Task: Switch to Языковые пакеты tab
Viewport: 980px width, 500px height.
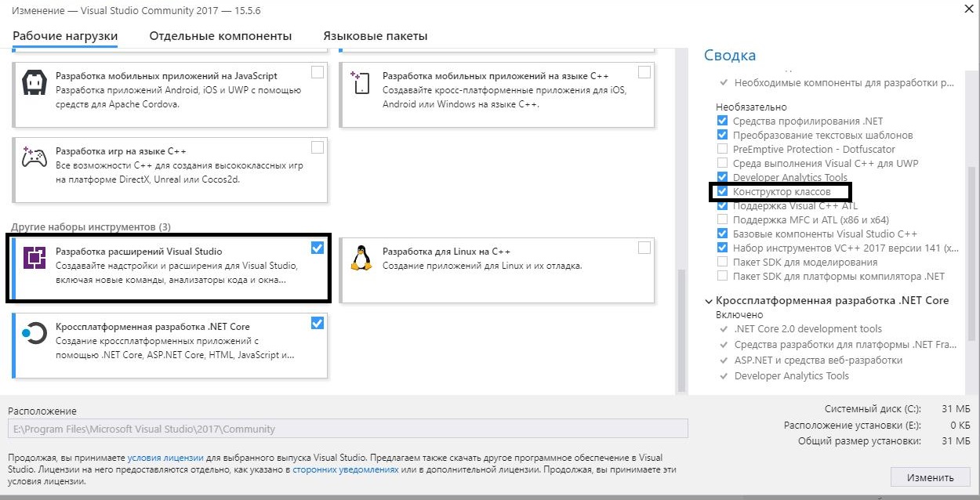Action: point(376,36)
